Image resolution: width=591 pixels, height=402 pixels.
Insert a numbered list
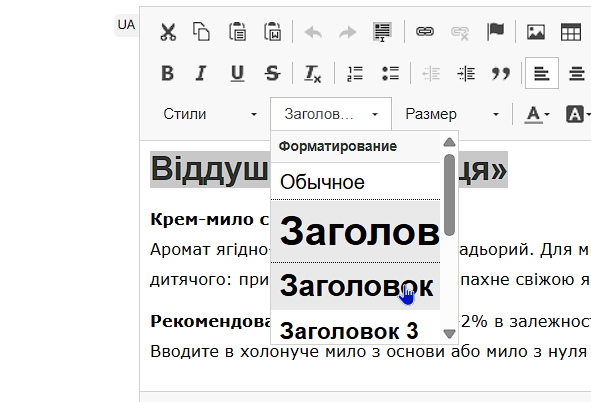coord(355,73)
